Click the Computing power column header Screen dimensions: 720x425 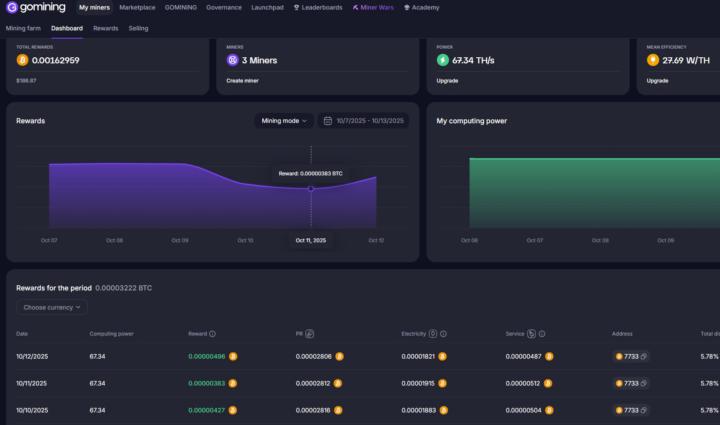[112, 334]
